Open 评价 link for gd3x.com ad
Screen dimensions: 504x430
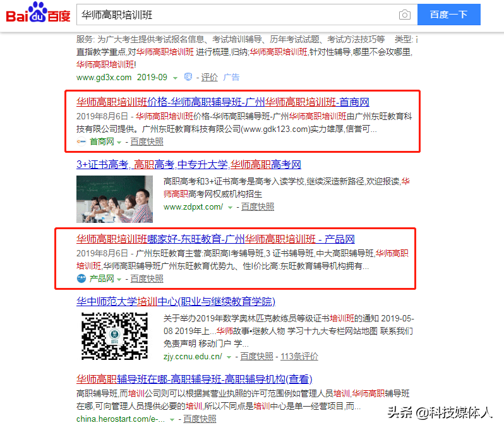point(209,77)
